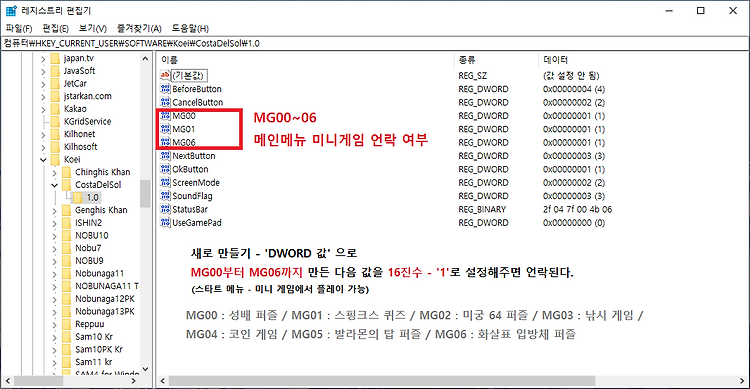Click the DWORD icon beside MG01
Viewport: 750px width, 389px height.
coord(165,129)
